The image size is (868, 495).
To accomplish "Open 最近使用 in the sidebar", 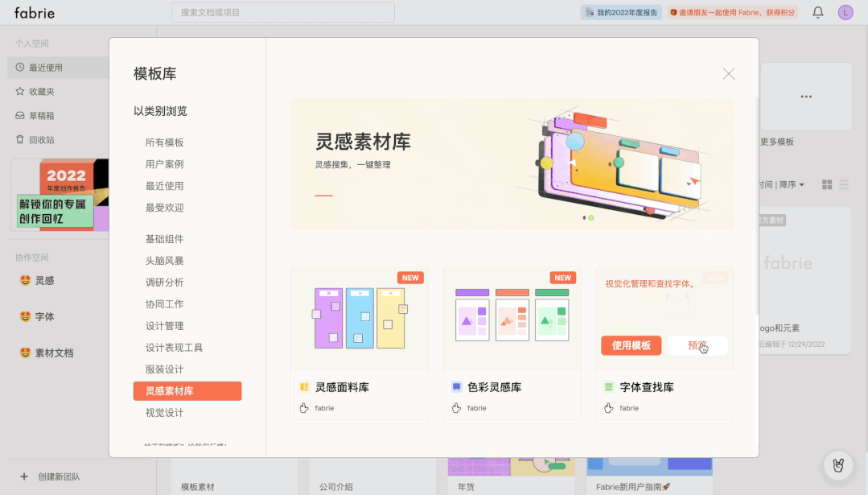I will click(58, 67).
